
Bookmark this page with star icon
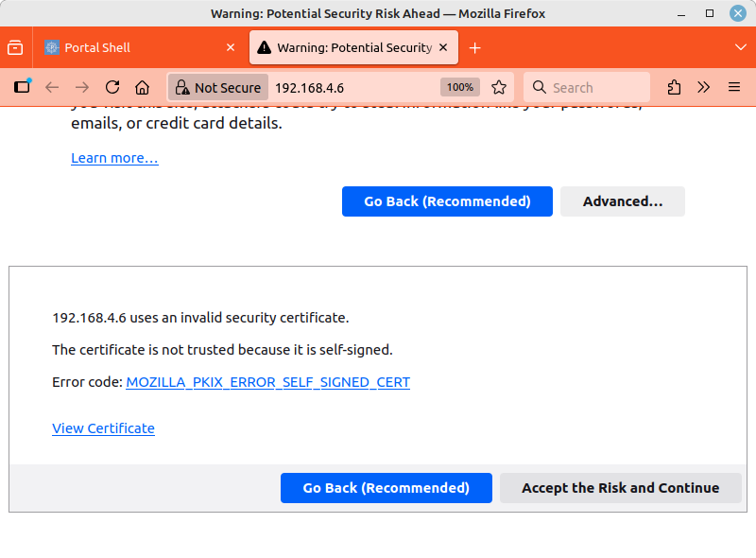499,87
